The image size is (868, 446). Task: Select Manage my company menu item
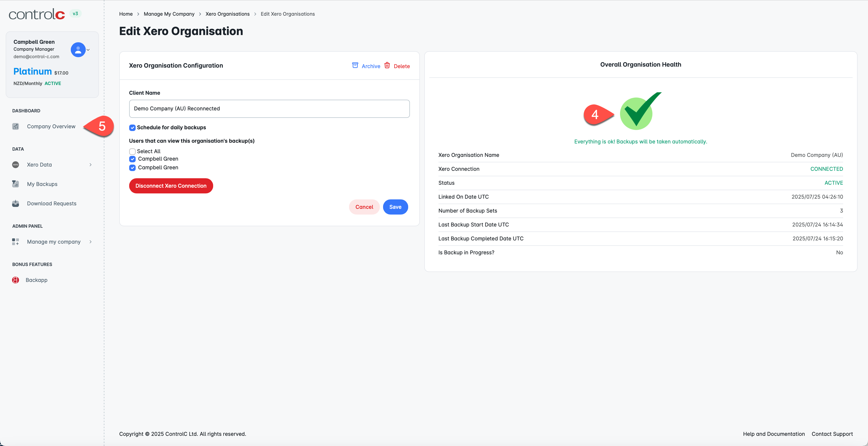coord(54,242)
